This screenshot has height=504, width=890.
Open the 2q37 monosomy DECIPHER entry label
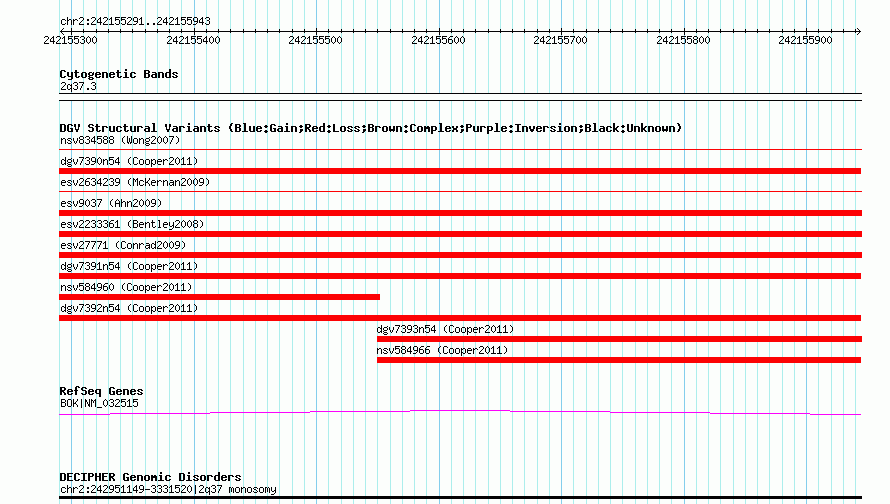168,489
